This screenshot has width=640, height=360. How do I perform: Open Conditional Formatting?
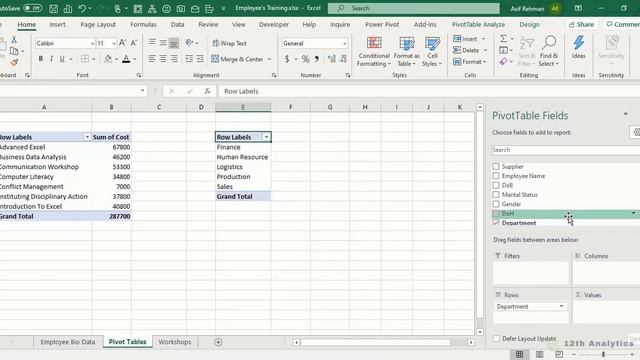point(374,51)
